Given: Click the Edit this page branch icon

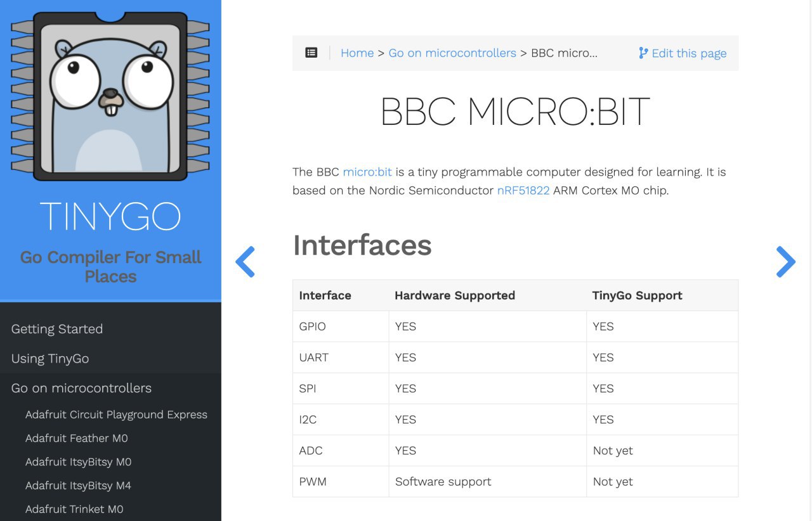Looking at the screenshot, I should tap(643, 53).
